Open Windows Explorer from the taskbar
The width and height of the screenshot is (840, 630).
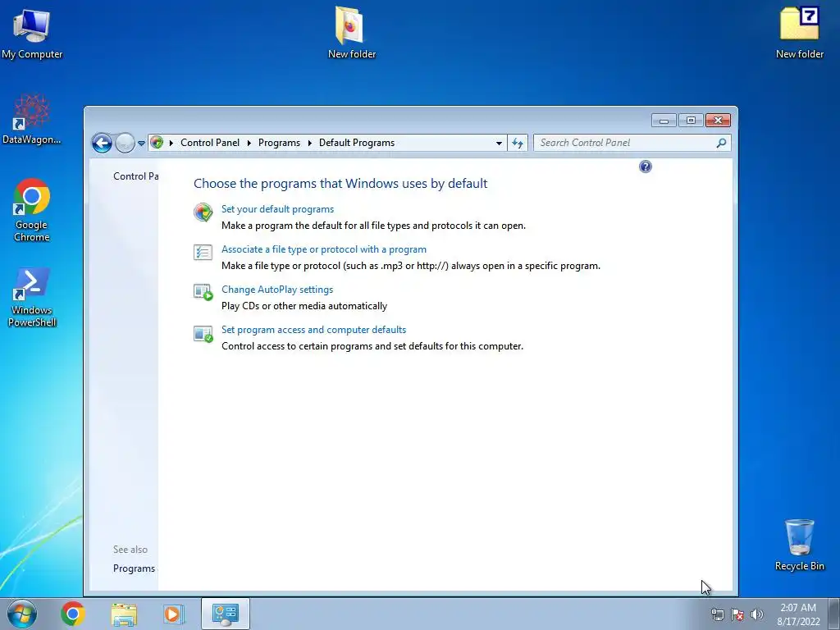(x=124, y=614)
